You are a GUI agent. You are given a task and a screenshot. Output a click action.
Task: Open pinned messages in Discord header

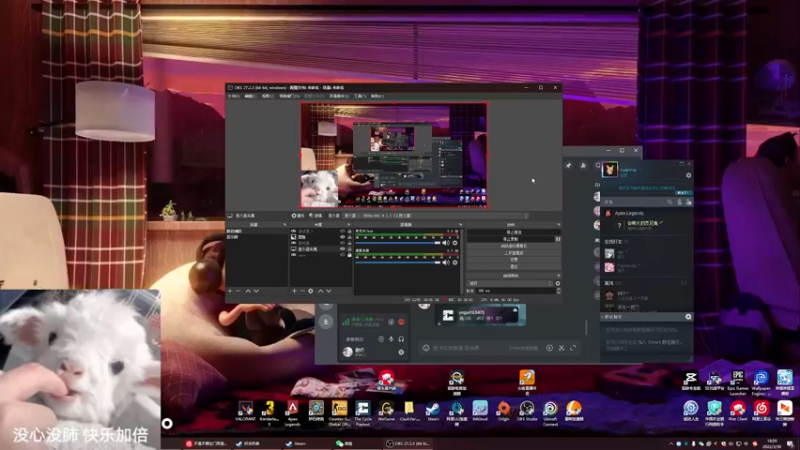coord(568,165)
